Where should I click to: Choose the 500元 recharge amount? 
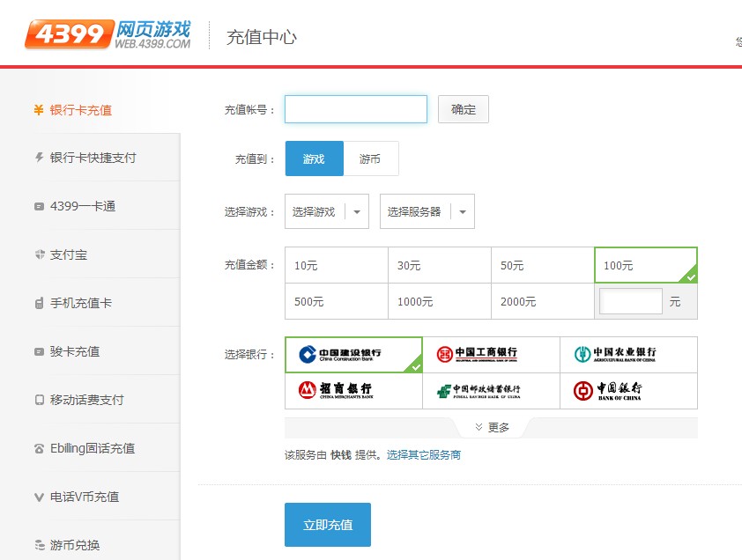pyautogui.click(x=335, y=300)
